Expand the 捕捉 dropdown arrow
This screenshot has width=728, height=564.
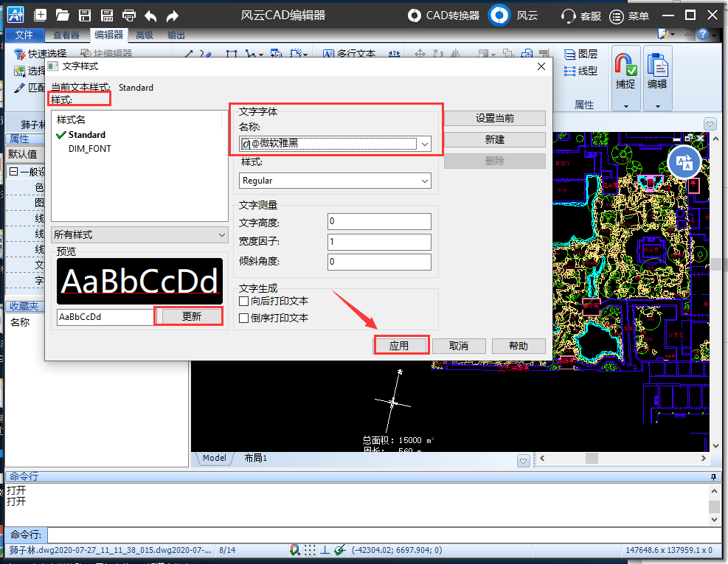pyautogui.click(x=626, y=106)
